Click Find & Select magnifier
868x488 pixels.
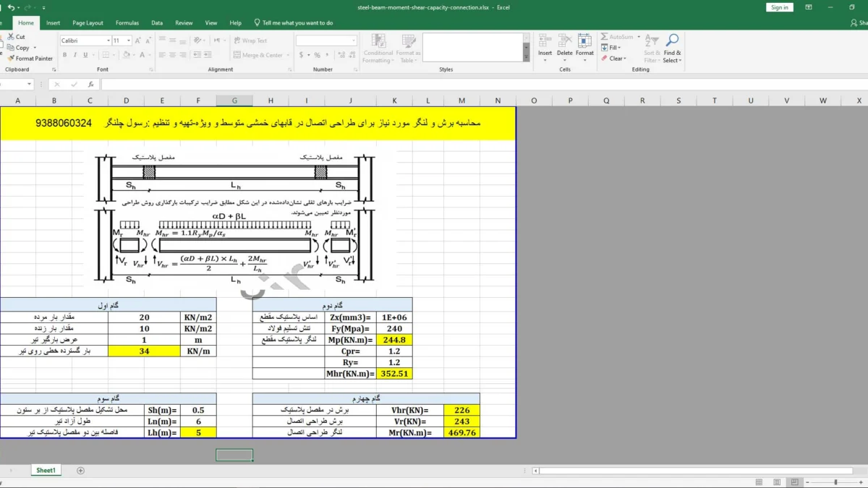(672, 41)
